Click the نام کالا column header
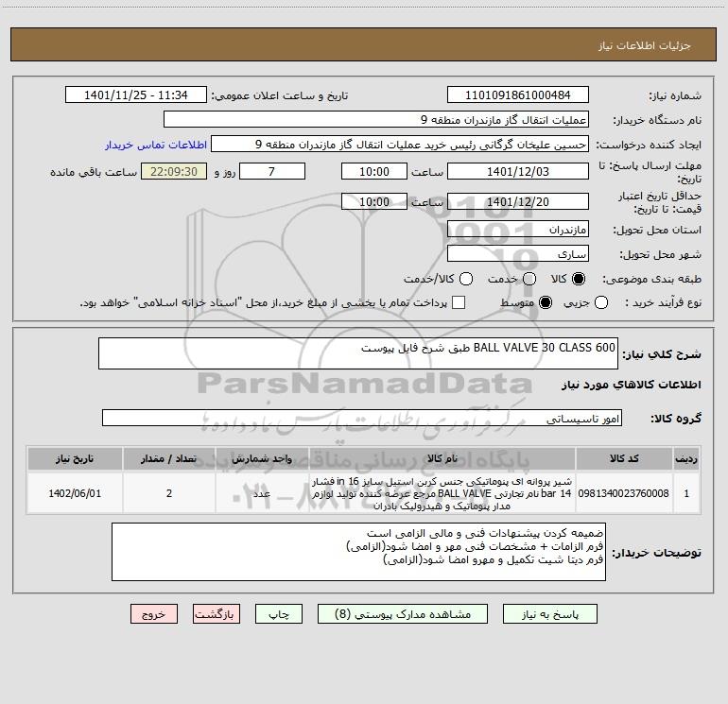728x704 pixels. pyautogui.click(x=442, y=458)
